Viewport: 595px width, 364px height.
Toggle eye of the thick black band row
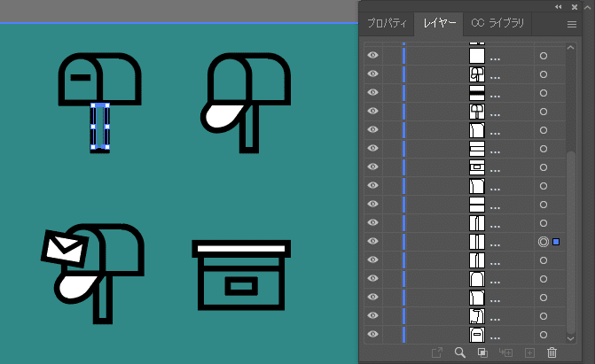pos(372,92)
